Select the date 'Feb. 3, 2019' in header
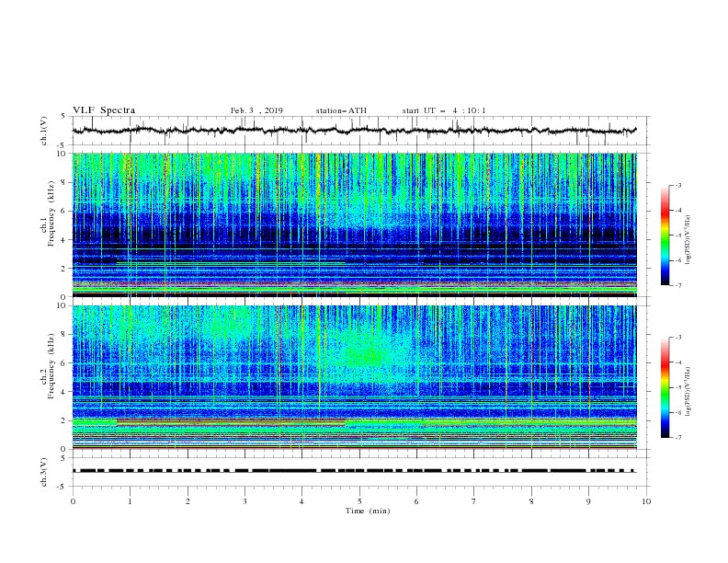Screen dimensions: 728x563 click(256, 110)
